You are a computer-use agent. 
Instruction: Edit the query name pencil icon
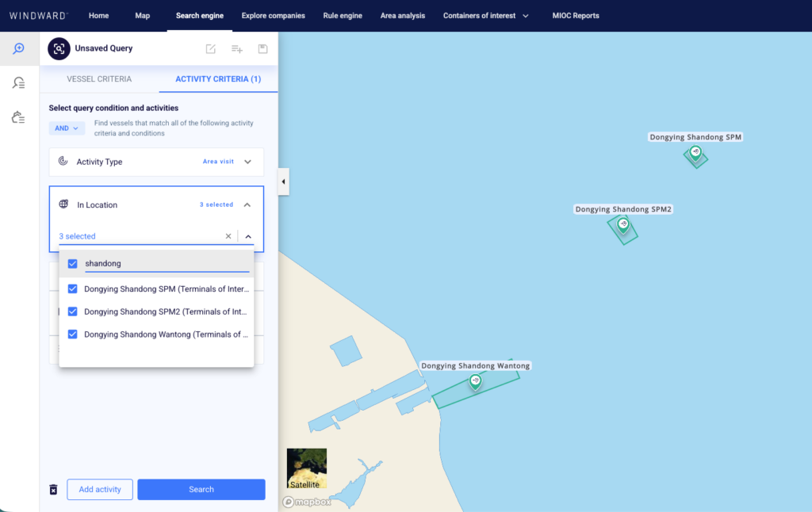pyautogui.click(x=211, y=48)
